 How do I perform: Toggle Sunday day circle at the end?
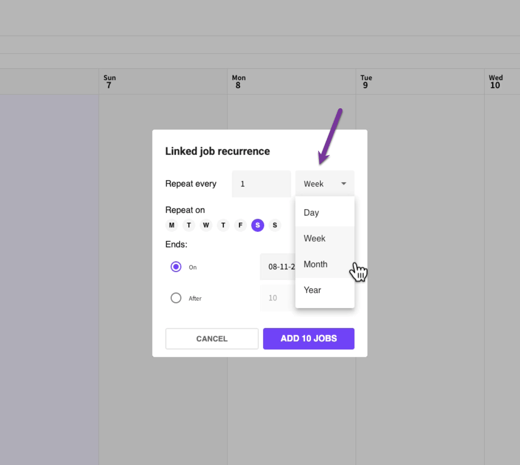point(275,225)
